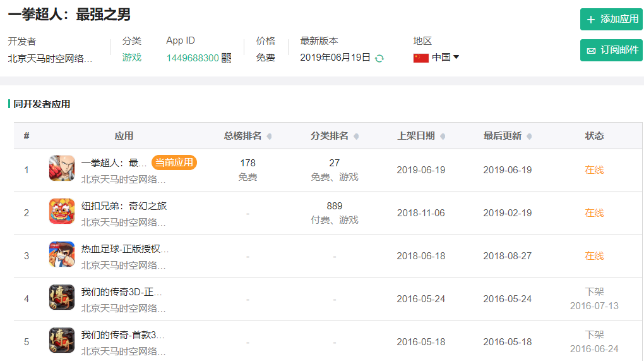
Task: Open the QR code icon beside App ID
Action: pos(226,58)
